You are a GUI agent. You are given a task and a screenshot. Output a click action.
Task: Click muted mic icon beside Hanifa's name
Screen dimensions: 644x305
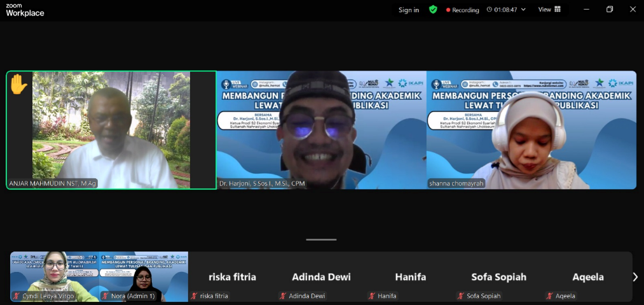[x=372, y=296]
